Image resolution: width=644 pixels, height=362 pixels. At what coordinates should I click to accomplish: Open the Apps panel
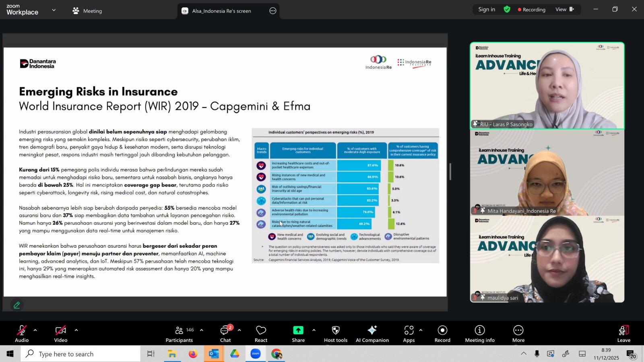pyautogui.click(x=409, y=333)
